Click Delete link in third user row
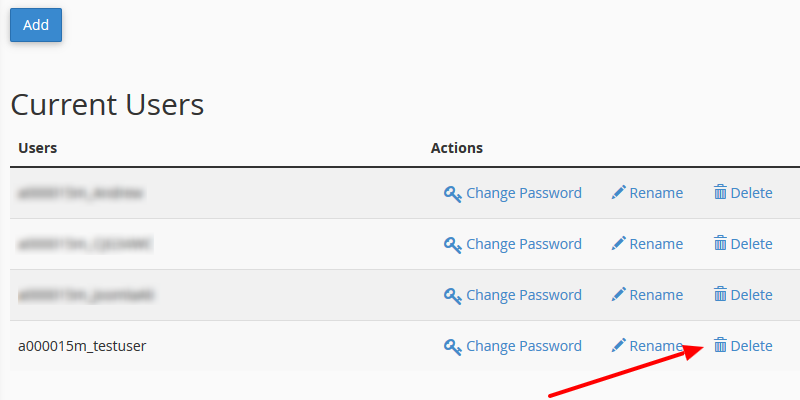 [x=751, y=295]
